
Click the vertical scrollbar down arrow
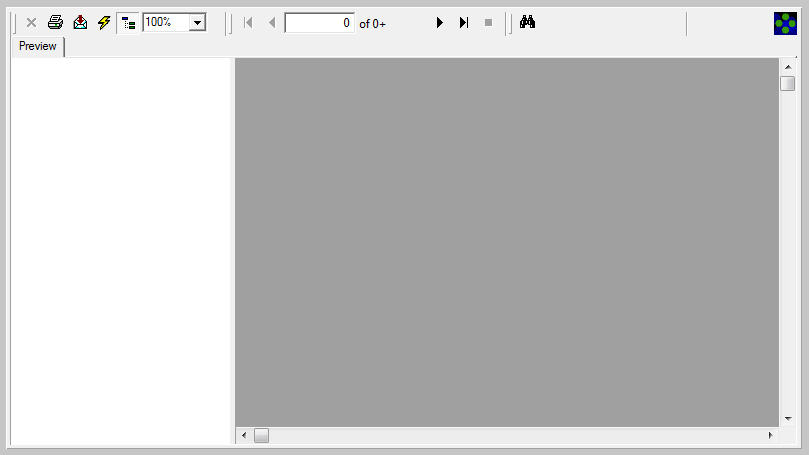(788, 418)
